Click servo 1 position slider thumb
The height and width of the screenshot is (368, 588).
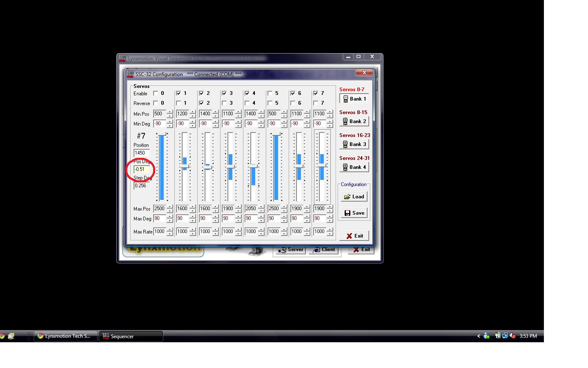[185, 166]
